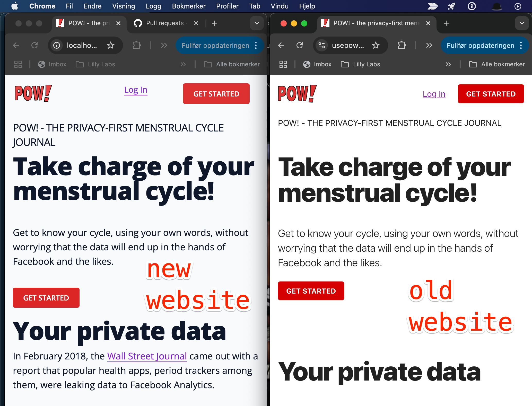
Task: Close the POW! tab in right window
Action: pyautogui.click(x=428, y=23)
